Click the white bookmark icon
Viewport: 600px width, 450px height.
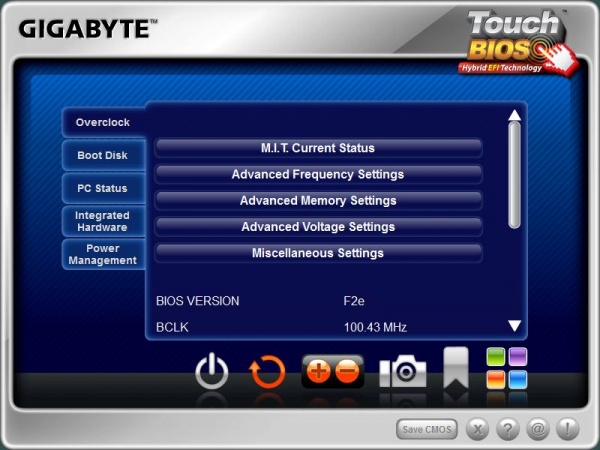(x=456, y=368)
